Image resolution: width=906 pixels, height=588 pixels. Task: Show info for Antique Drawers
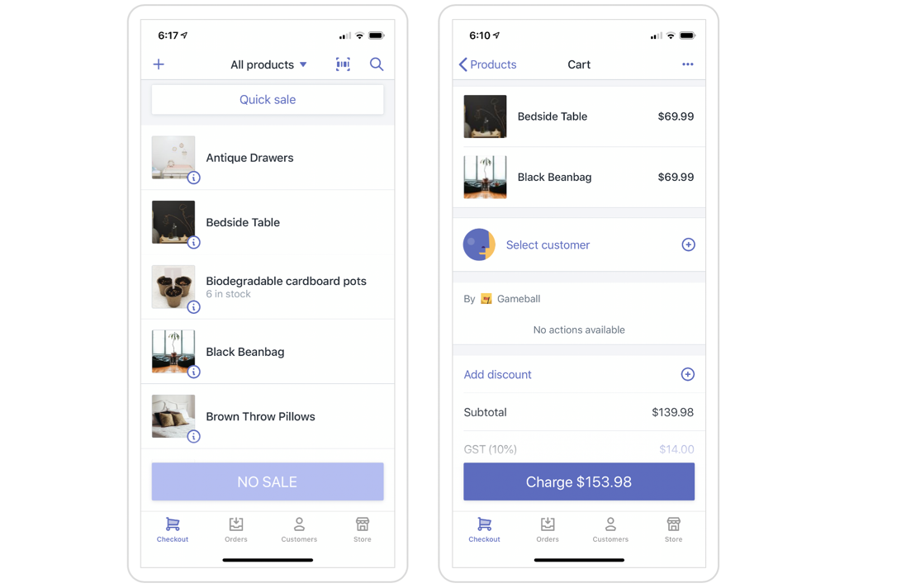click(x=194, y=178)
